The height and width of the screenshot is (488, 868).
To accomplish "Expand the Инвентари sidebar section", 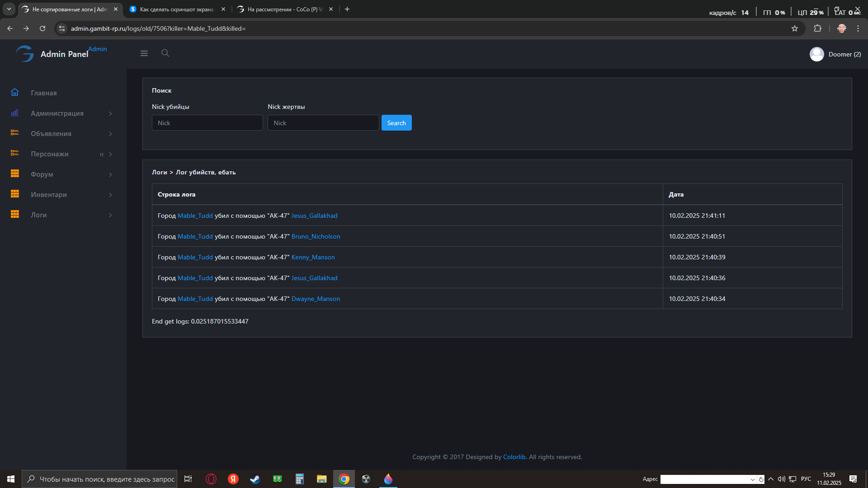I will [x=49, y=195].
